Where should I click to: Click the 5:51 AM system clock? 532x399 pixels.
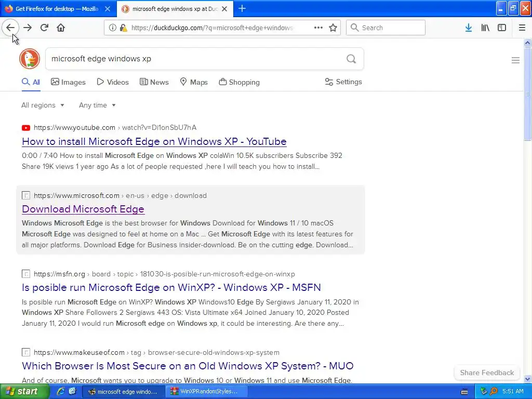[x=513, y=392]
